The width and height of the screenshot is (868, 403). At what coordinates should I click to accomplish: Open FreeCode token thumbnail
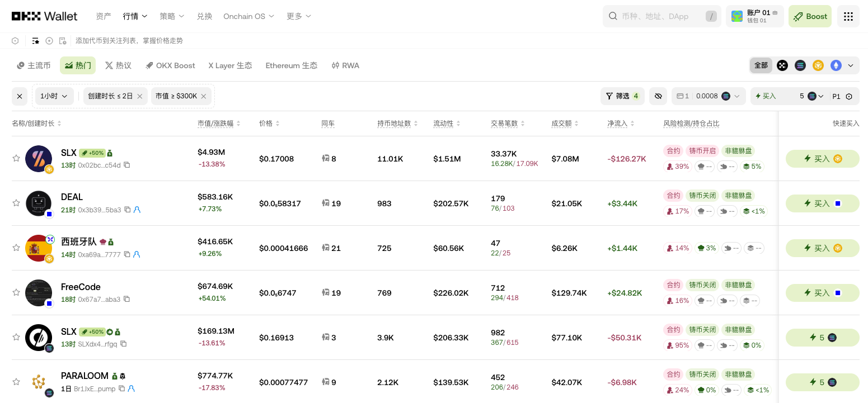(x=39, y=293)
